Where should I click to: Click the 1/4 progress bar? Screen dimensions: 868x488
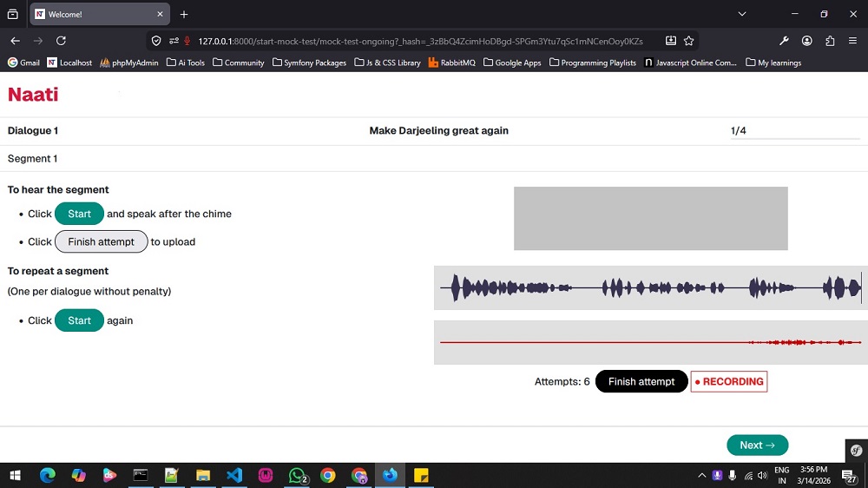[795, 138]
